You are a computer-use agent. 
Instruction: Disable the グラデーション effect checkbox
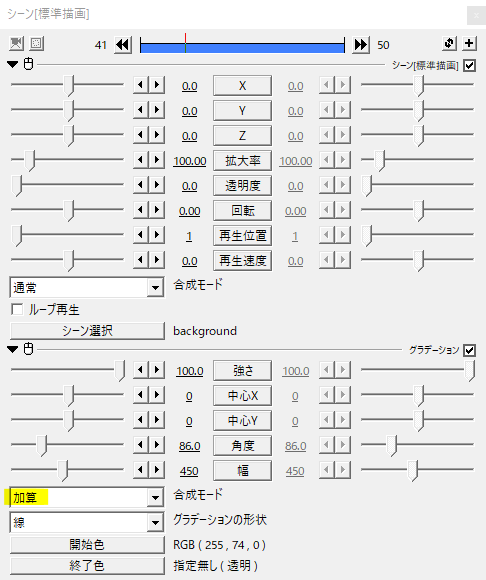click(469, 350)
